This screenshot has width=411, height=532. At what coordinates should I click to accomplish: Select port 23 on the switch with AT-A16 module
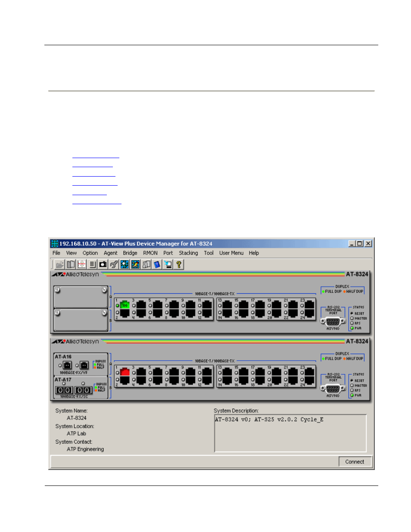click(309, 372)
